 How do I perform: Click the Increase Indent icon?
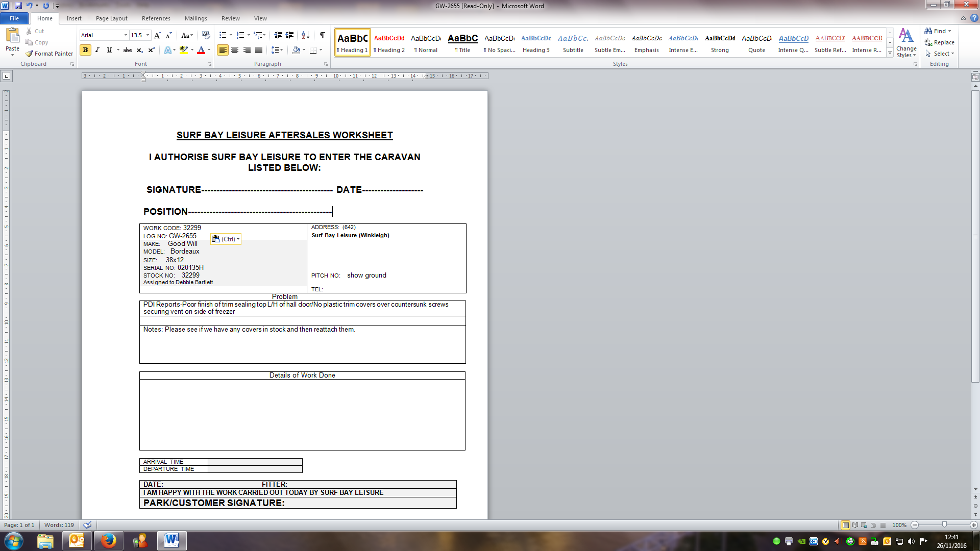click(289, 35)
